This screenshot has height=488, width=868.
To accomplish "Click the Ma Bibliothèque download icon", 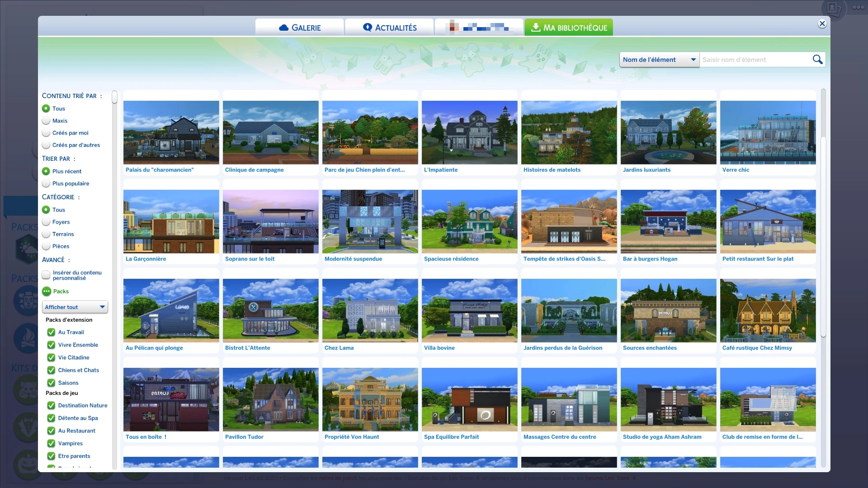I will [536, 27].
